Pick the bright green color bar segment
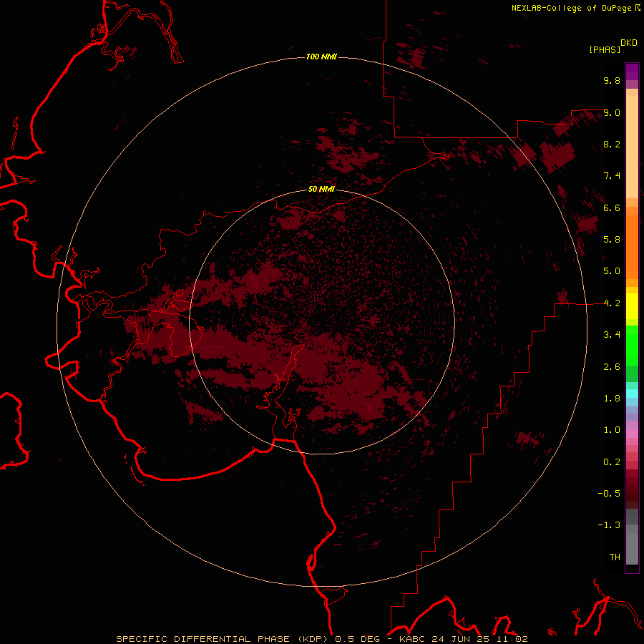Viewport: 644px width, 644px height. coord(632,345)
